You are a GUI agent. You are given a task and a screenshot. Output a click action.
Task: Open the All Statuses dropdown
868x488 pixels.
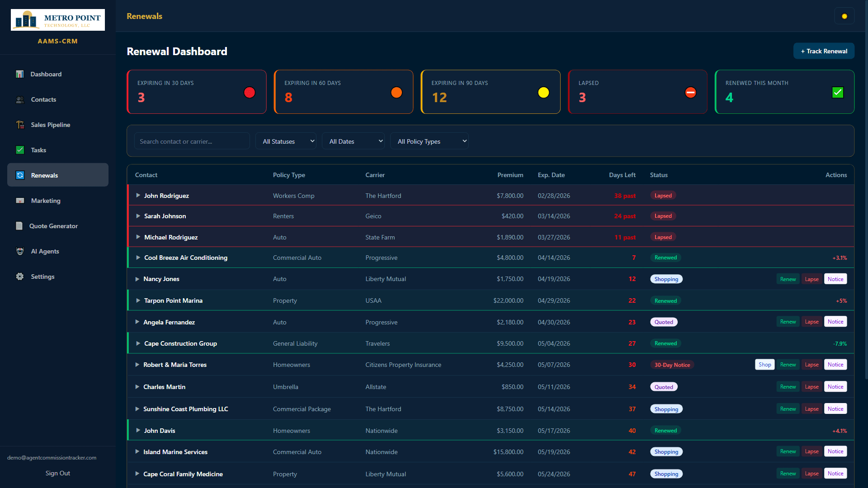pos(286,141)
